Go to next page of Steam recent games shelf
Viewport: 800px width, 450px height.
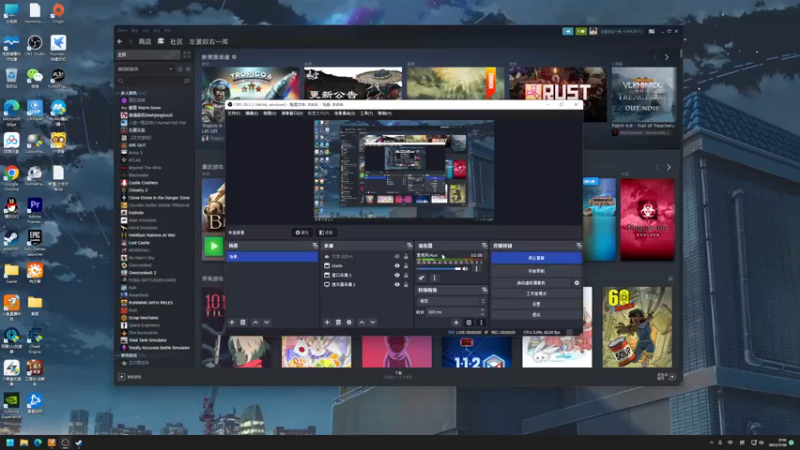point(669,167)
